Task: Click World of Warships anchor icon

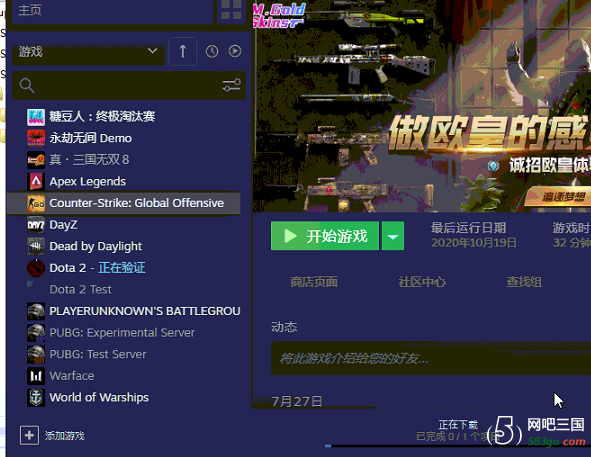Action: pos(36,398)
